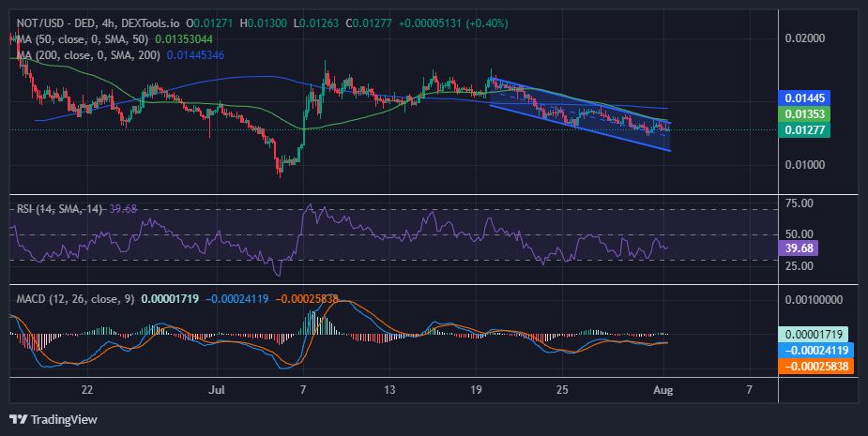Click the TradingView logo
The image size is (868, 436).
click(53, 419)
